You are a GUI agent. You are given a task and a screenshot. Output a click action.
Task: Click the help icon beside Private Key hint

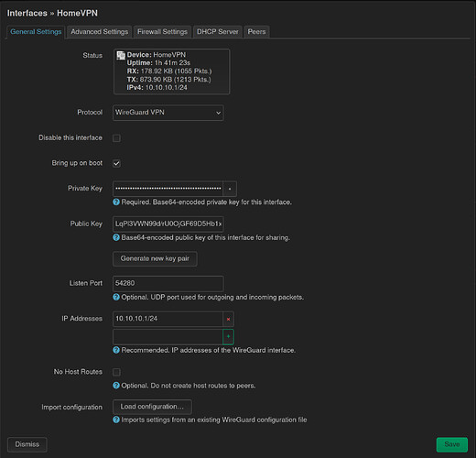pyautogui.click(x=116, y=202)
